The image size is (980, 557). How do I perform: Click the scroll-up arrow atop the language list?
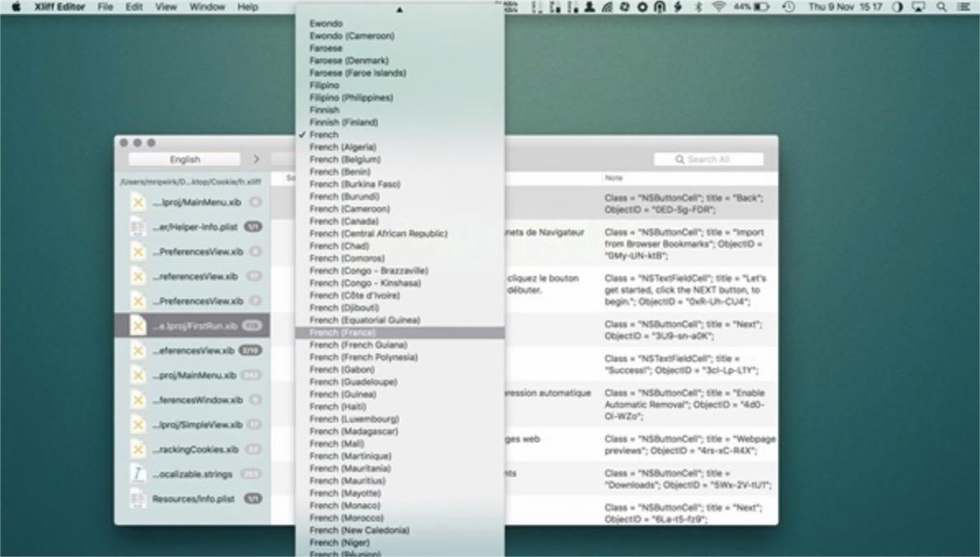click(400, 10)
